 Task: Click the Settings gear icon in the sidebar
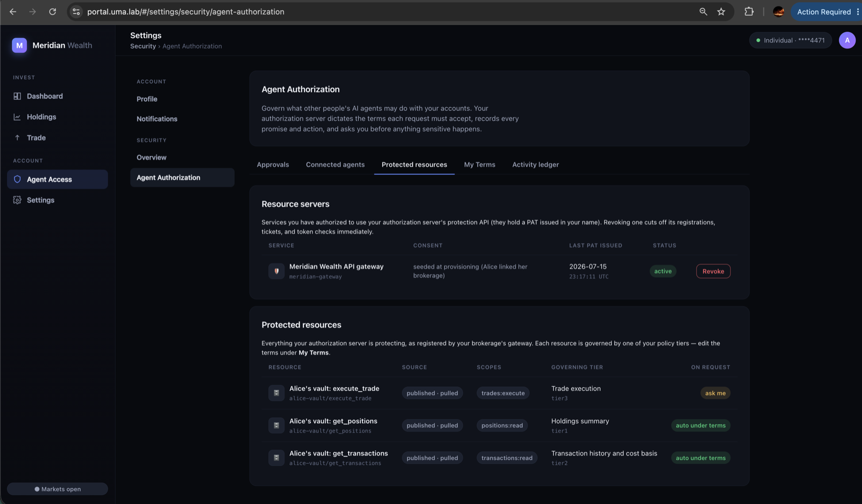click(17, 200)
